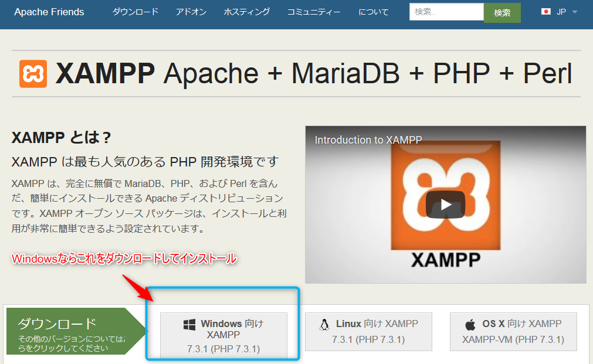This screenshot has width=593, height=364.
Task: Download Windows 向け XAMPP 7.3.1
Action: (223, 336)
